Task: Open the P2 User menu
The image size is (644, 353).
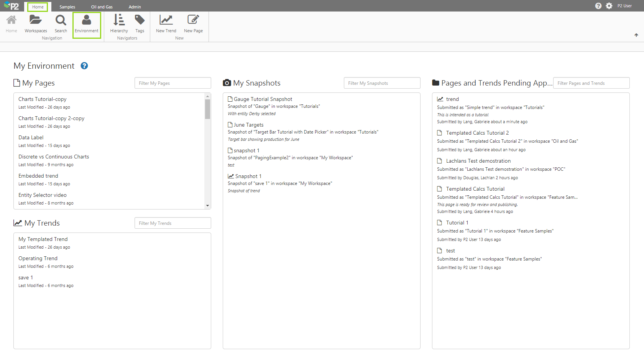Action: click(x=624, y=6)
